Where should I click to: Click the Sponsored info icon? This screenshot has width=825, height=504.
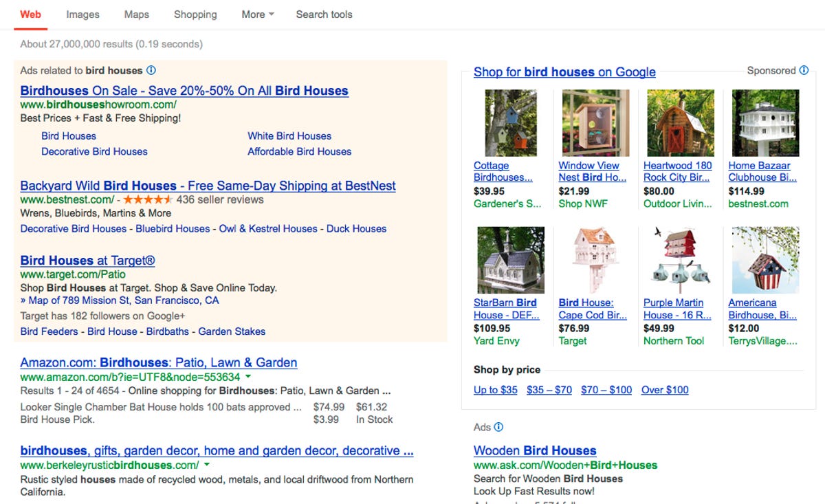802,70
